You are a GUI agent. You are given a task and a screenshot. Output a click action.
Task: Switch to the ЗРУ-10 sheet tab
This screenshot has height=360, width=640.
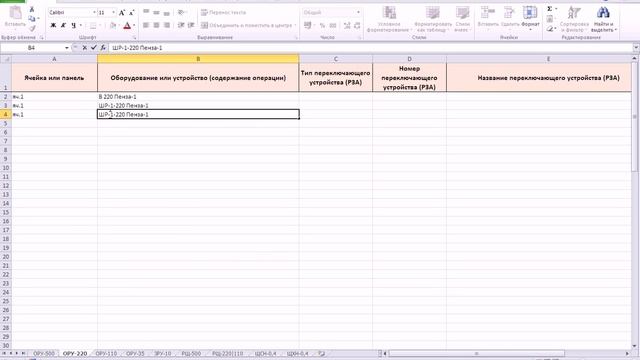click(163, 353)
